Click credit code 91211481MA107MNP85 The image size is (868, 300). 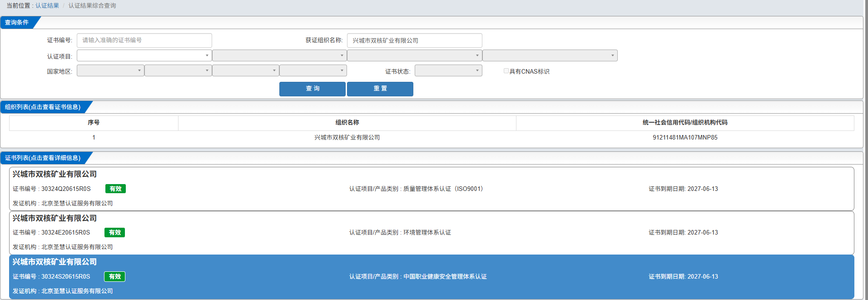(685, 137)
